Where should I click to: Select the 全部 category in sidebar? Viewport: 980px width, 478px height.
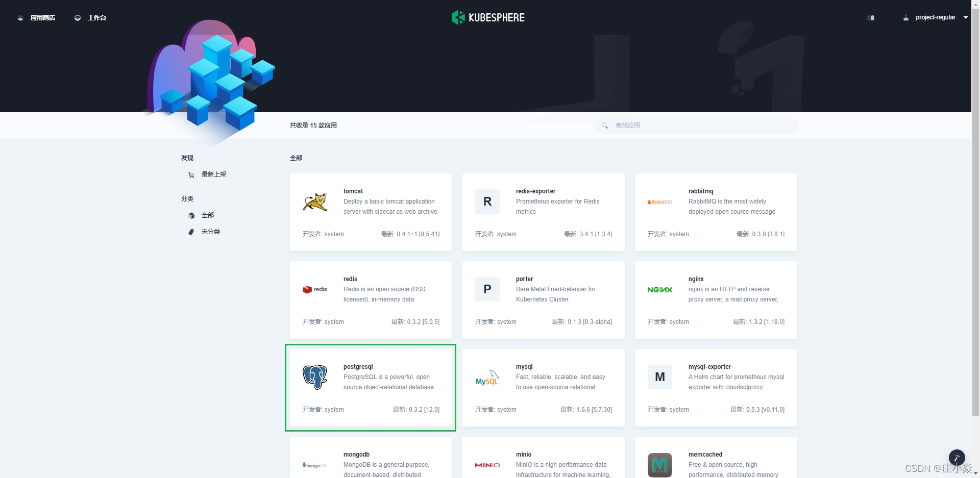click(x=208, y=215)
